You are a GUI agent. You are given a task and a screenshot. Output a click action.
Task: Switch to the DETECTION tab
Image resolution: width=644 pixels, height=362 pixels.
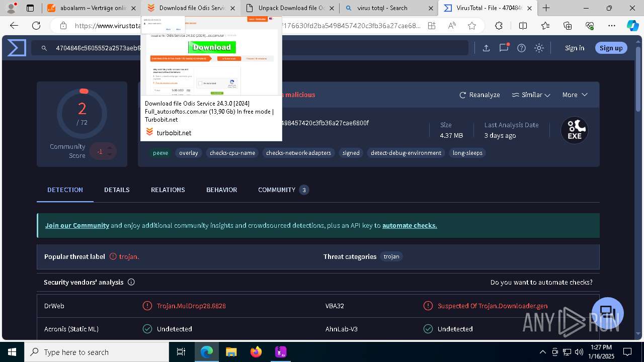coord(65,190)
